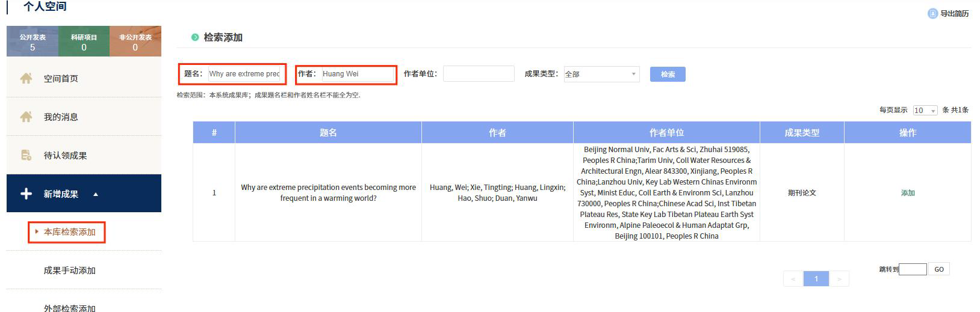Screen dimensions: 980x312
Task: Click the icon beside 我的消息
Action: point(26,117)
